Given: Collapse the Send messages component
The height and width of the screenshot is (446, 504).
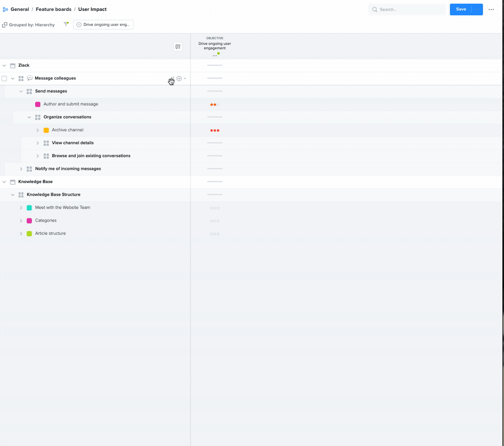Looking at the screenshot, I should click(x=21, y=91).
